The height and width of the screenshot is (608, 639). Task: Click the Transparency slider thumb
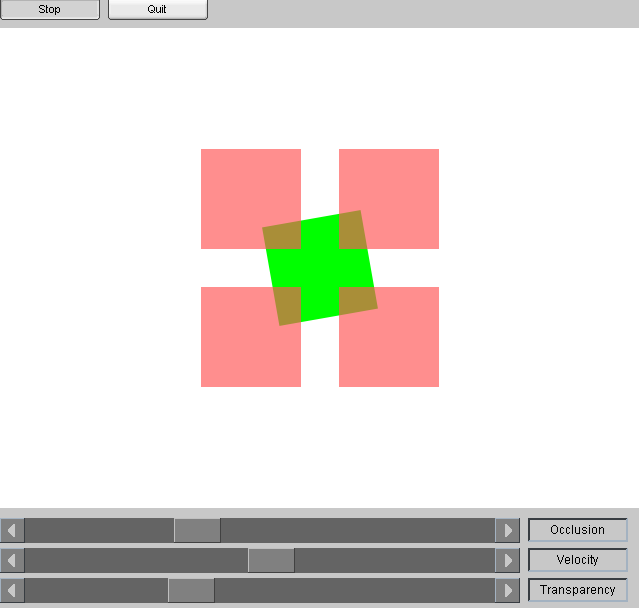click(x=191, y=590)
